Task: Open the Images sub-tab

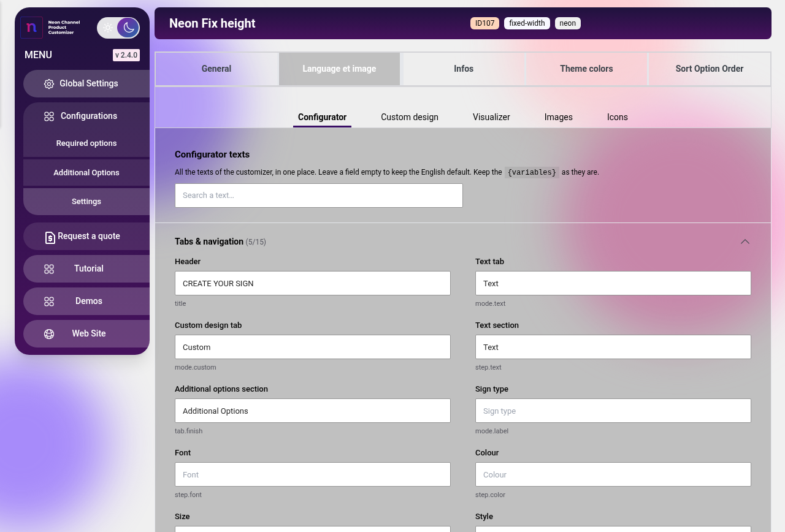Action: click(559, 117)
